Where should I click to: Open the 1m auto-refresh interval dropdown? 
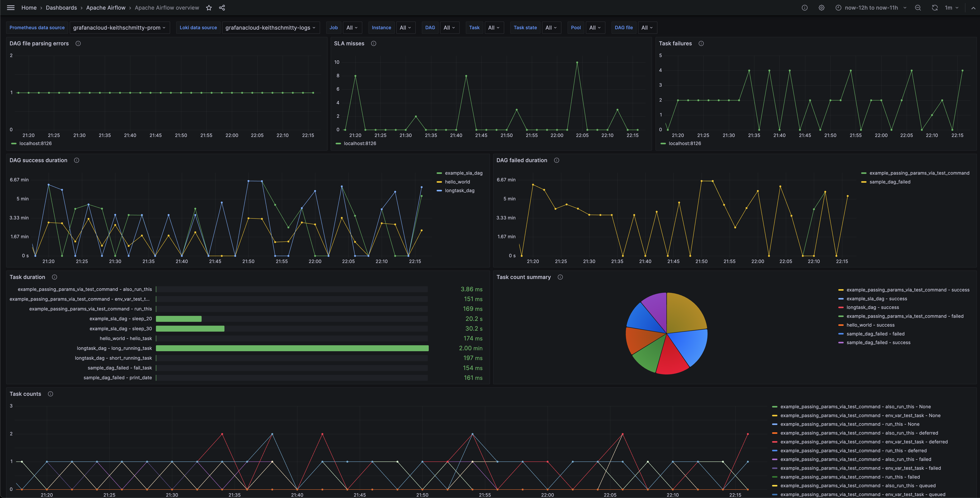click(951, 8)
